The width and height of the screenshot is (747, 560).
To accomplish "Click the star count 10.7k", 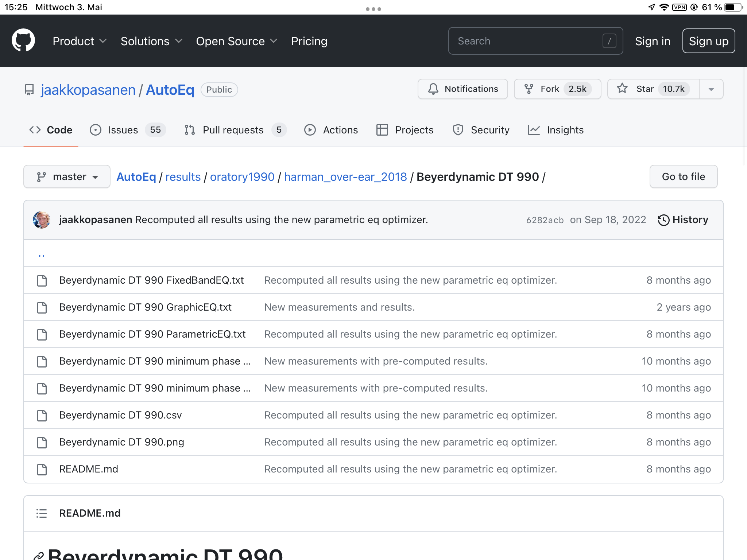I will tap(674, 89).
